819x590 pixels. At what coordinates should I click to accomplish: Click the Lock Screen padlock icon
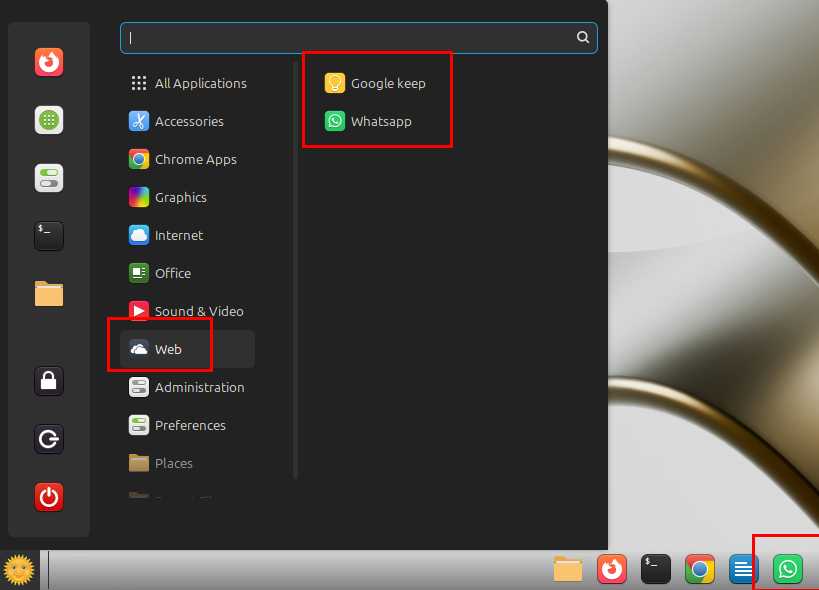48,380
